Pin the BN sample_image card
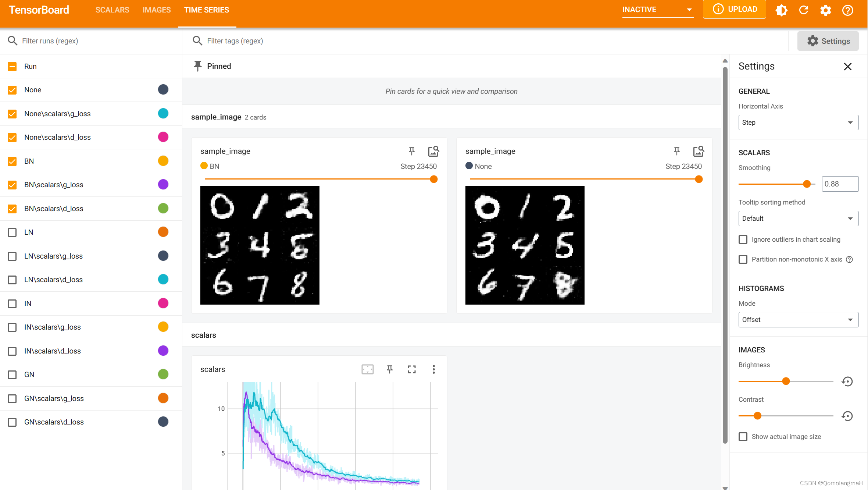Screen dimensions: 868x490 point(412,151)
